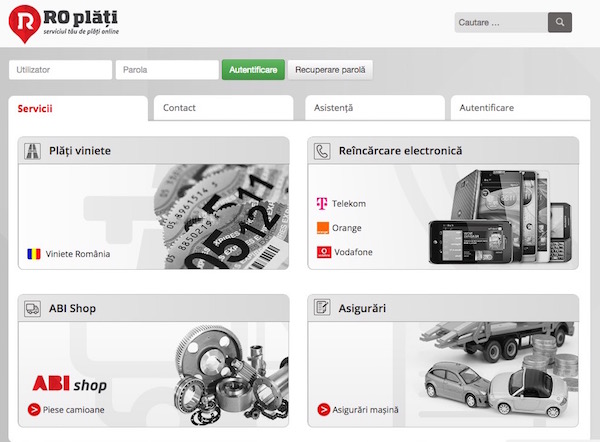Click the Vodafone red logo icon
The height and width of the screenshot is (442, 600).
(x=323, y=252)
